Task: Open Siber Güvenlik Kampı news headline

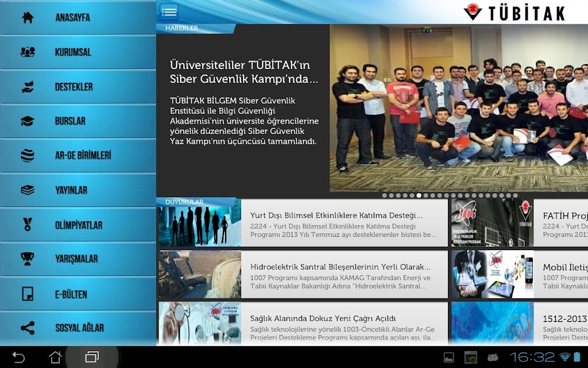Action: click(x=243, y=72)
